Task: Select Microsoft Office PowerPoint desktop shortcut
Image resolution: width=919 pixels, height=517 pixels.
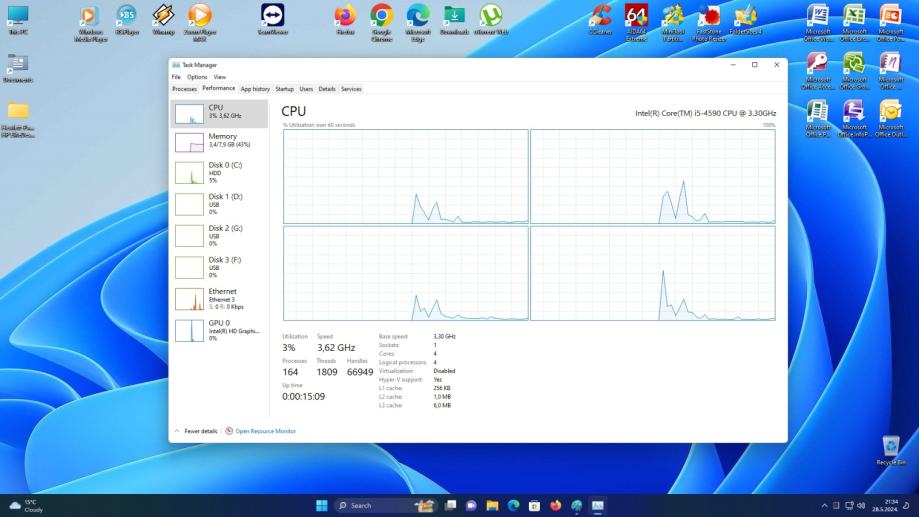Action: click(890, 23)
